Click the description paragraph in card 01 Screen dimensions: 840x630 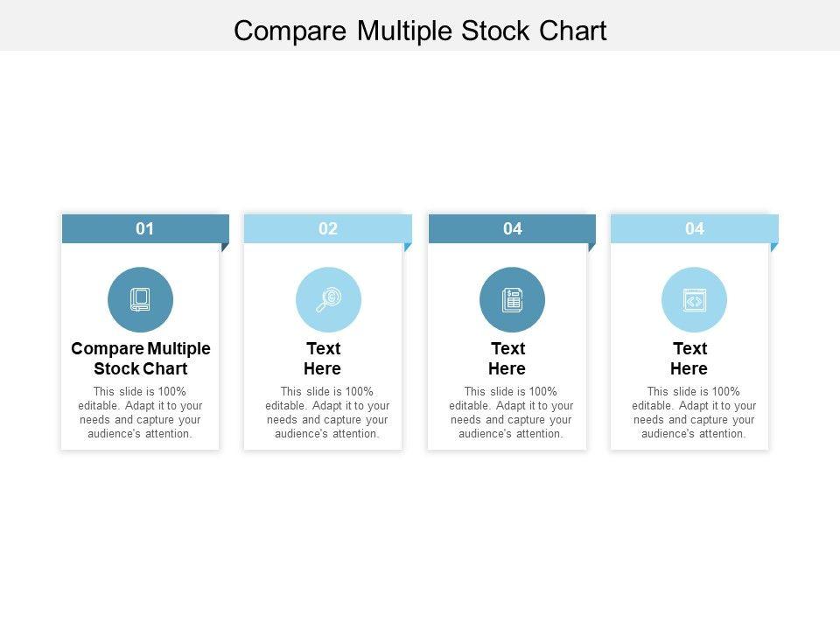tap(140, 412)
